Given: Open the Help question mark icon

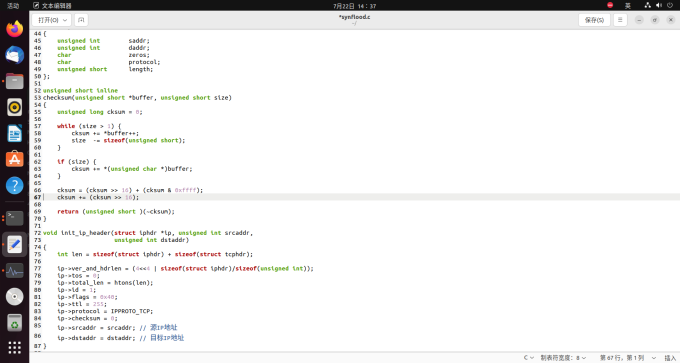Looking at the screenshot, I should point(15,185).
